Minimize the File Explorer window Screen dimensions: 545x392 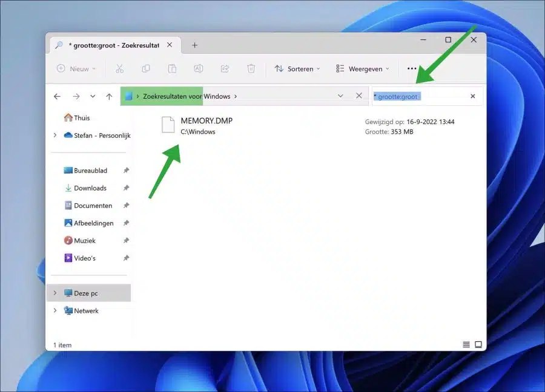coord(423,39)
